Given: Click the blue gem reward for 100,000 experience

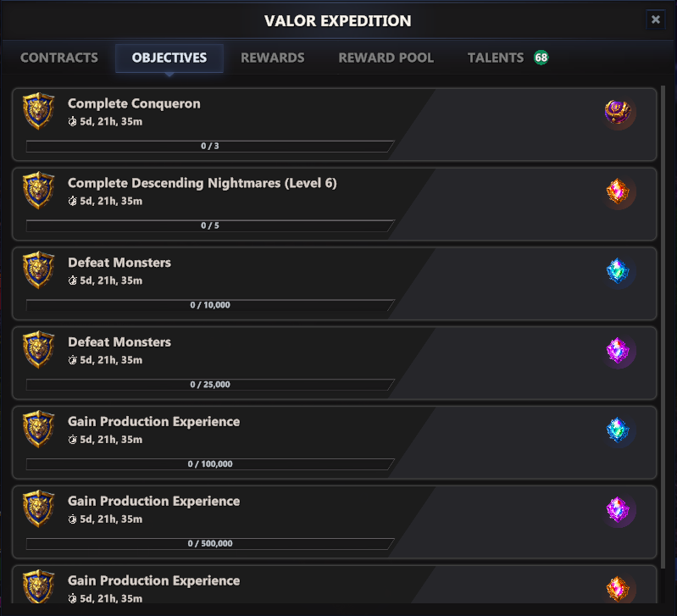Looking at the screenshot, I should (618, 430).
